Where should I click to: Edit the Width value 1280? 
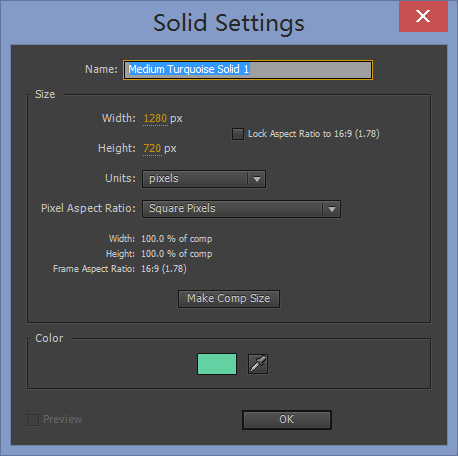[155, 119]
